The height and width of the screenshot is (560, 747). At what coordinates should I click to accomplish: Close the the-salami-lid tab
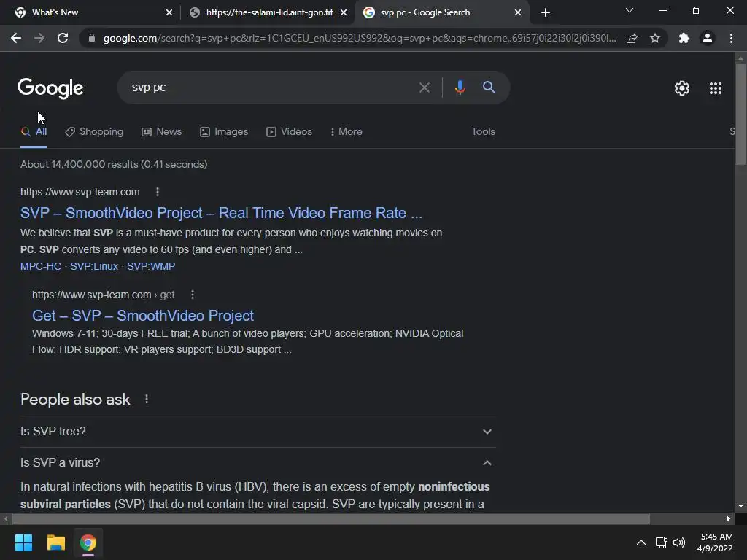click(344, 12)
